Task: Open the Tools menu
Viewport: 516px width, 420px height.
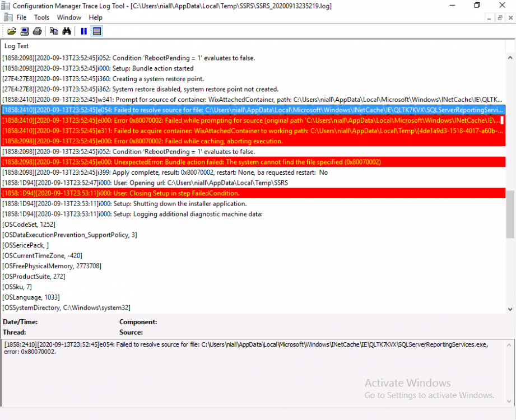Action: [41, 17]
